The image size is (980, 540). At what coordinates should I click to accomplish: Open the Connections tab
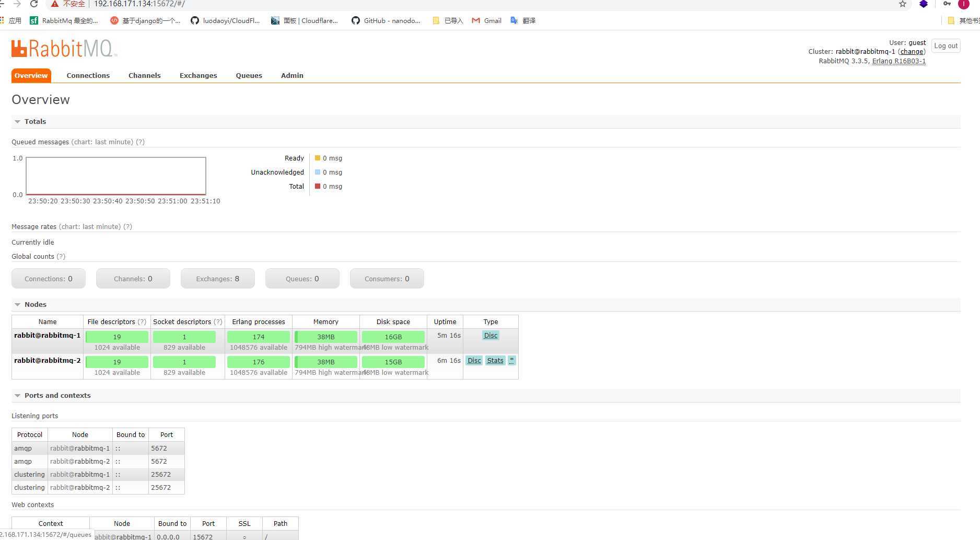point(88,75)
